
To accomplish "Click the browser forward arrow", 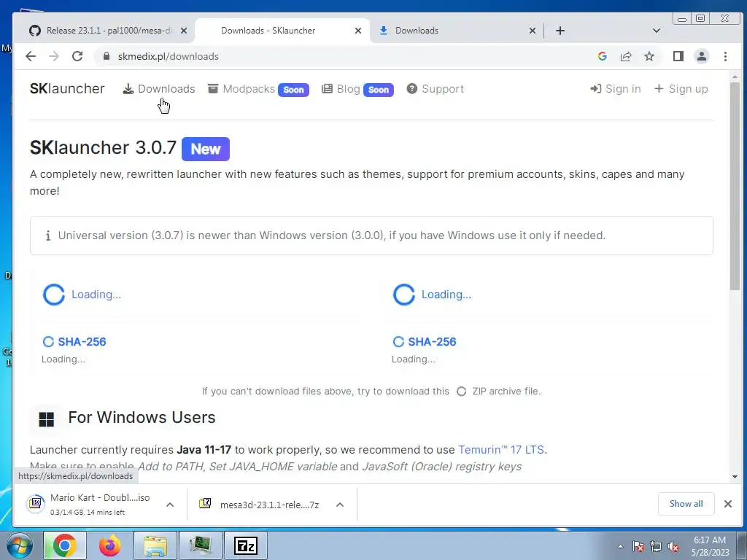I will (x=54, y=56).
